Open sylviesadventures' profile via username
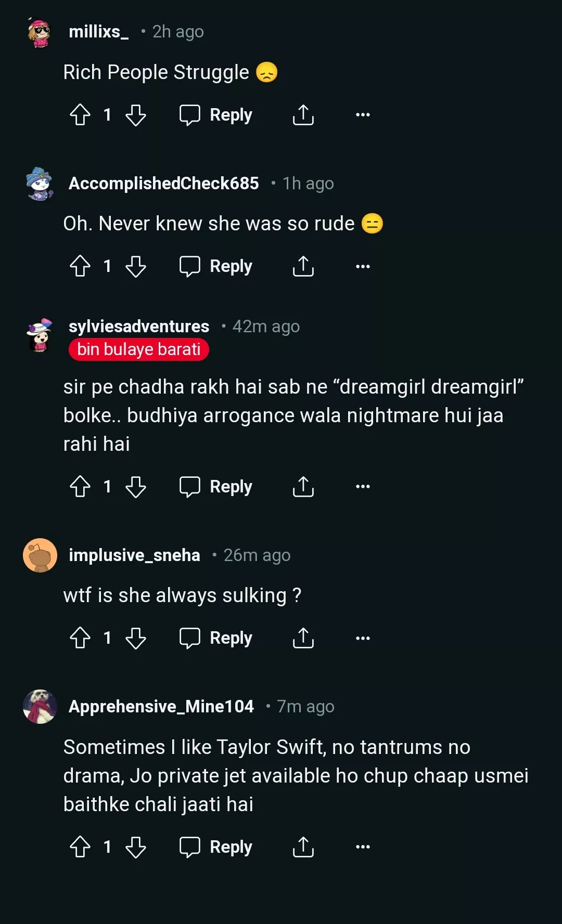The height and width of the screenshot is (924, 562). (x=139, y=327)
